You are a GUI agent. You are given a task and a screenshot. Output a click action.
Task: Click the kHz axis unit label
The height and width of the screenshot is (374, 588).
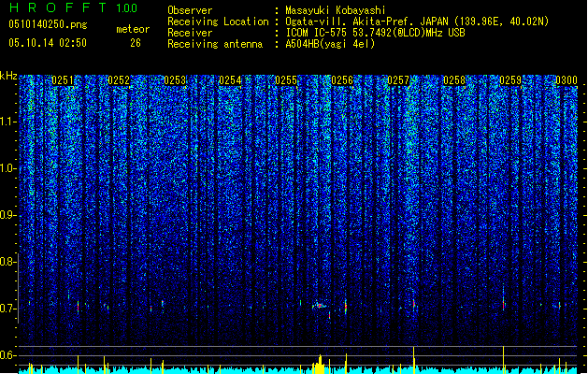click(x=8, y=76)
